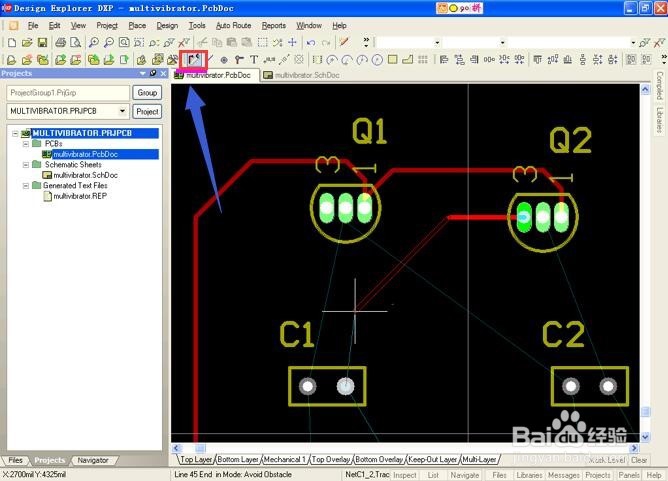This screenshot has height=481, width=668.
Task: Redo the last undone action
Action: tap(326, 43)
